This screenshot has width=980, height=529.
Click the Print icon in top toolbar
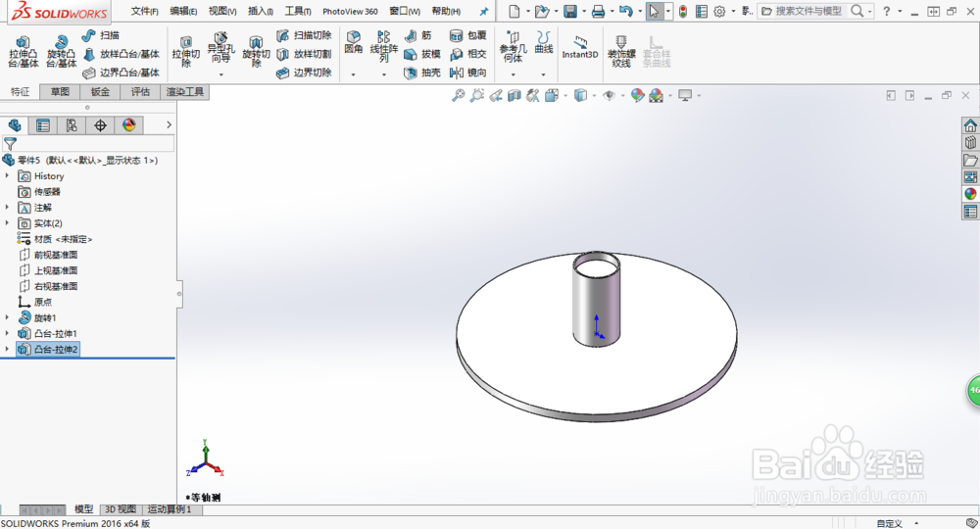point(598,11)
